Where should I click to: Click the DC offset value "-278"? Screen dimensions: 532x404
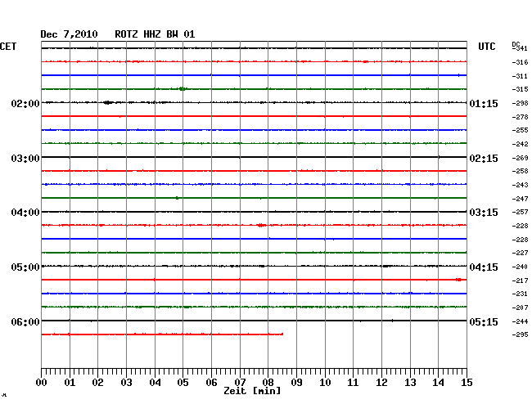(x=520, y=117)
